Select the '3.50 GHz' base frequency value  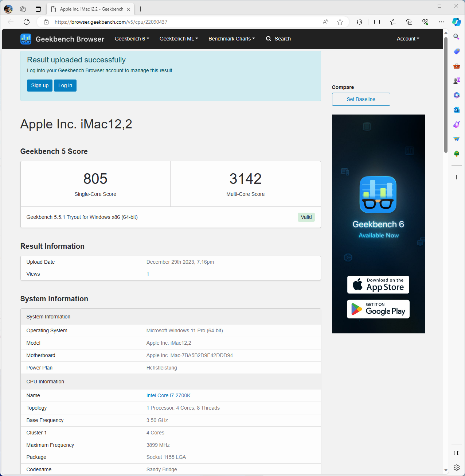point(157,420)
